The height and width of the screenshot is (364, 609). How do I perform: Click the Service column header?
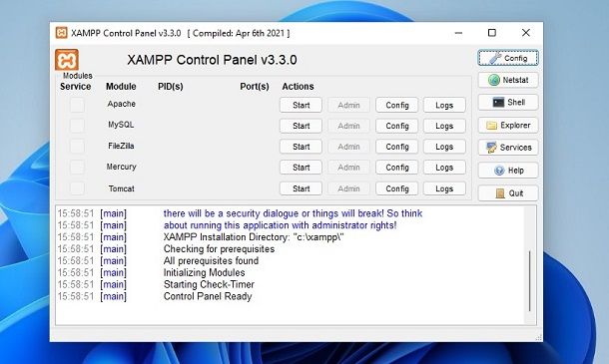pos(75,86)
